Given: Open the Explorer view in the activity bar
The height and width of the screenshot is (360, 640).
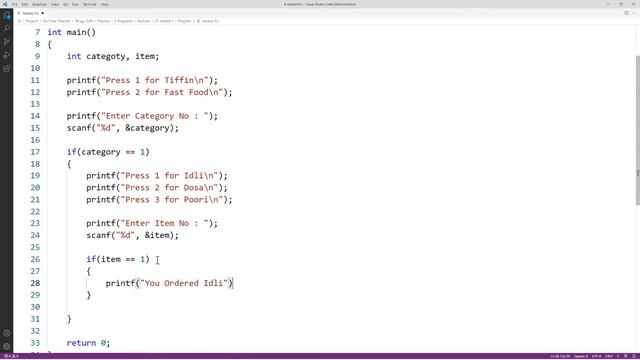Looking at the screenshot, I should pyautogui.click(x=7, y=16).
